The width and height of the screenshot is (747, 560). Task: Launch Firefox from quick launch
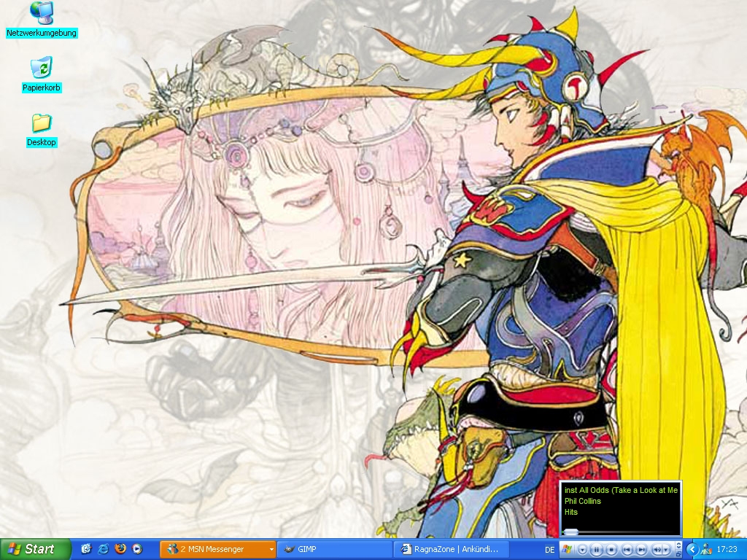120,549
